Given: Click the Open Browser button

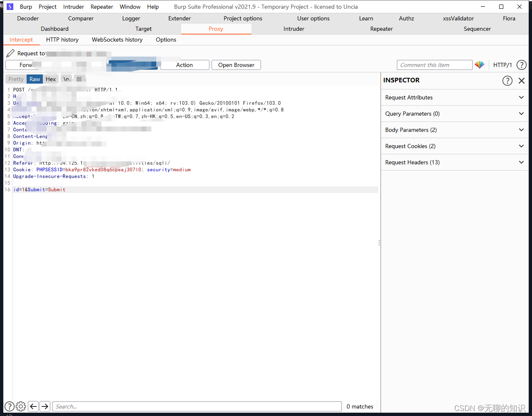Looking at the screenshot, I should click(x=236, y=65).
